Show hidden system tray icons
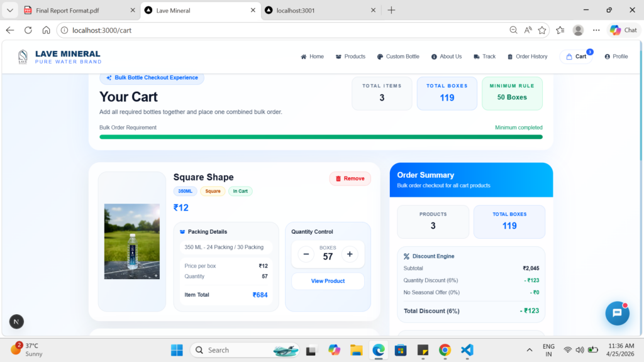Screen dimensions: 644x362 pos(530,350)
